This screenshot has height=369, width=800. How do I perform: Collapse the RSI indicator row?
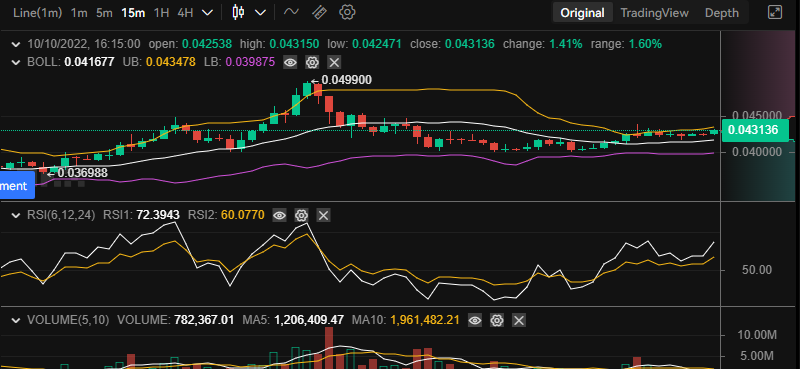coord(17,215)
